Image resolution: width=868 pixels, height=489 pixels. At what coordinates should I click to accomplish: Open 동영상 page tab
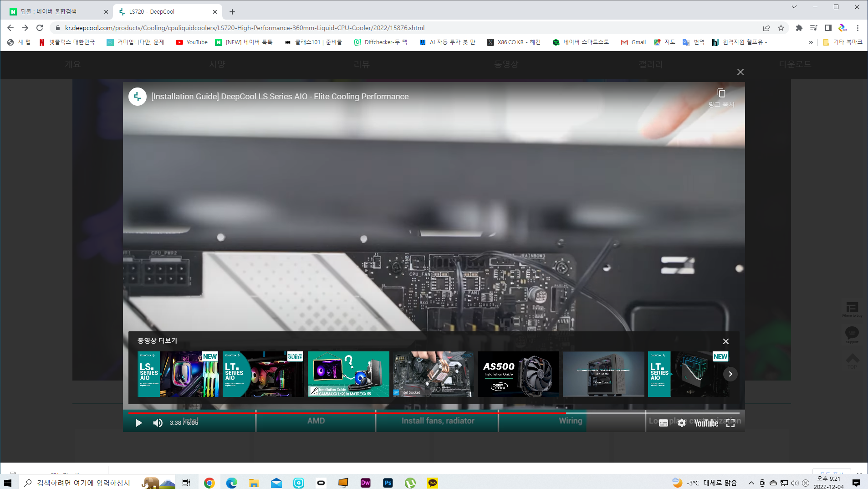pyautogui.click(x=506, y=64)
